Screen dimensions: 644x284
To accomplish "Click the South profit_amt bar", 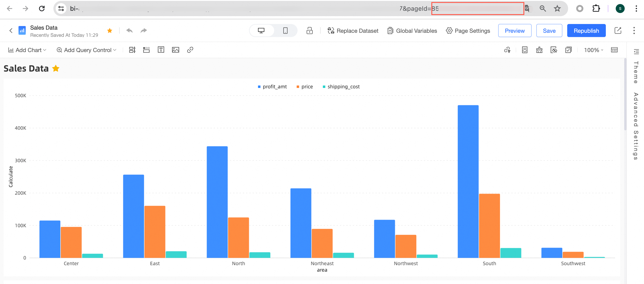I will coord(468,181).
